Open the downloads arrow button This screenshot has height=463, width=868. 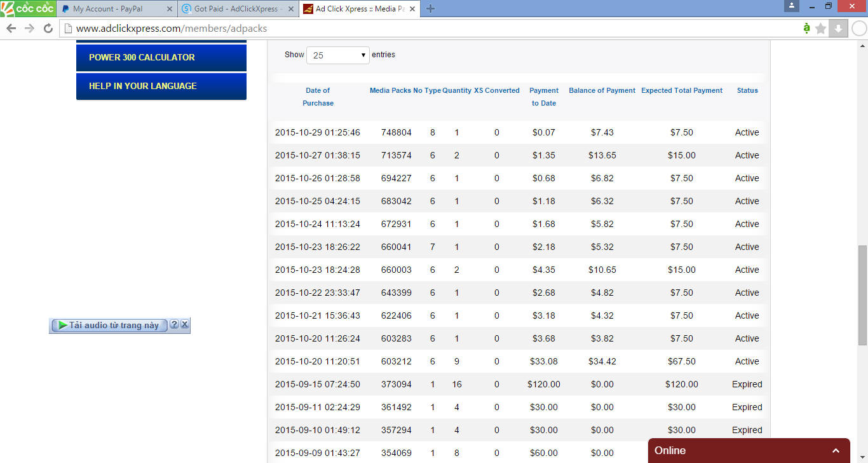(x=838, y=29)
